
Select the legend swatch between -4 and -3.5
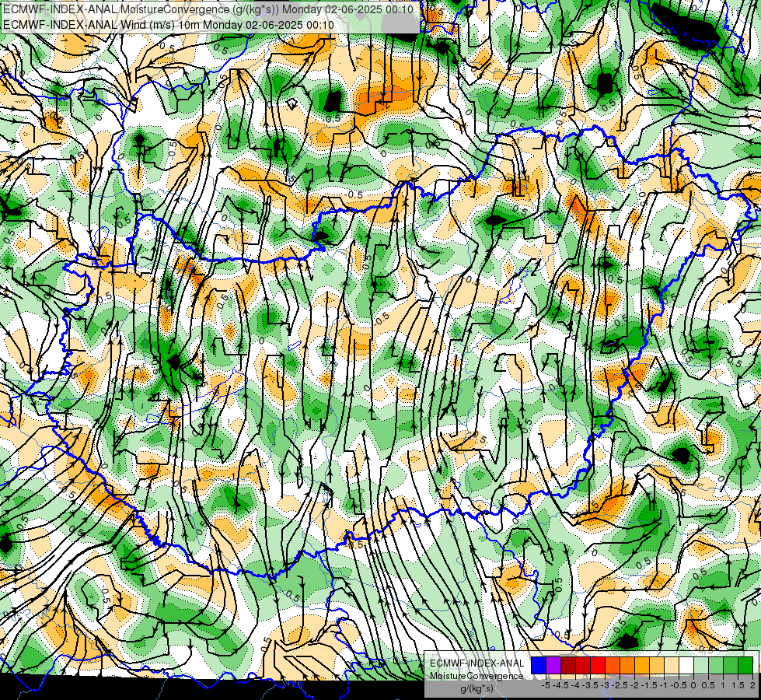click(x=583, y=665)
